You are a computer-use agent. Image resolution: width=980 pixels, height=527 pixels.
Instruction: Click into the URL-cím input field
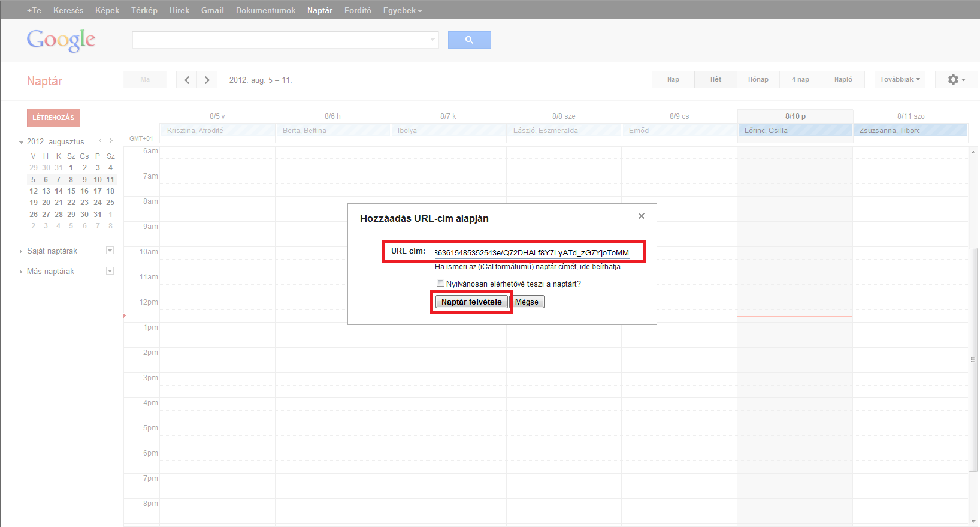point(532,252)
